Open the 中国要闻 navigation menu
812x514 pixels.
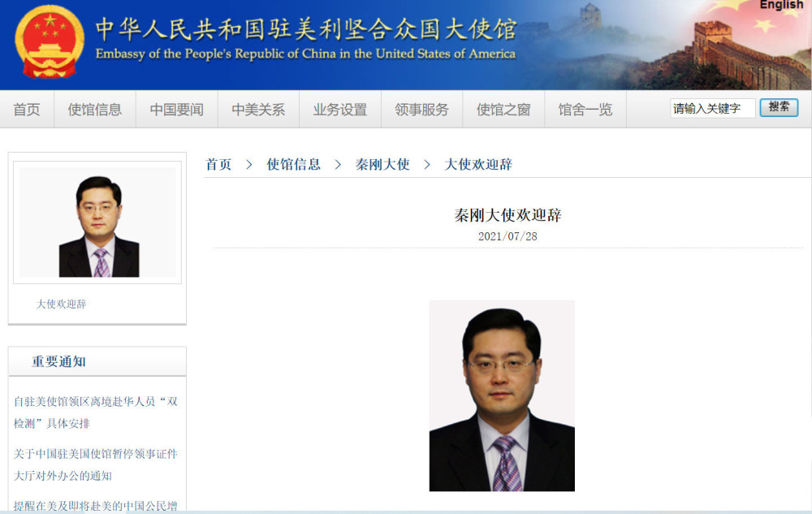tap(176, 109)
